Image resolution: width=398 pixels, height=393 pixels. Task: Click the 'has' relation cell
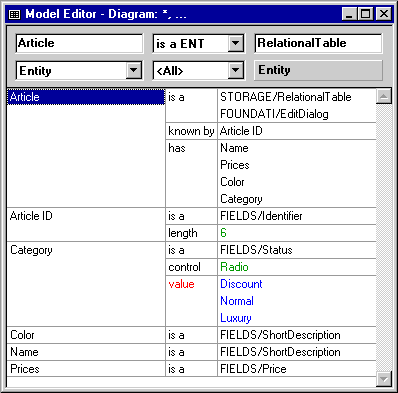click(191, 173)
